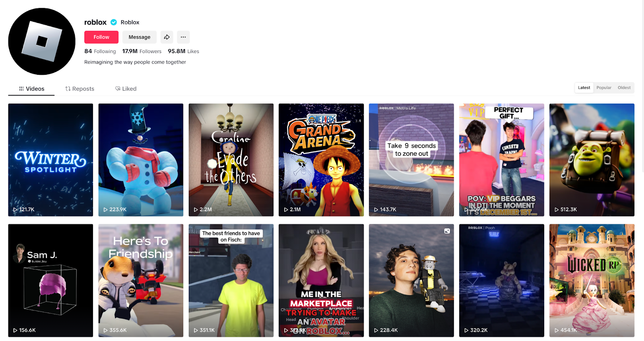Click the 95.8M Likes count

tap(184, 51)
